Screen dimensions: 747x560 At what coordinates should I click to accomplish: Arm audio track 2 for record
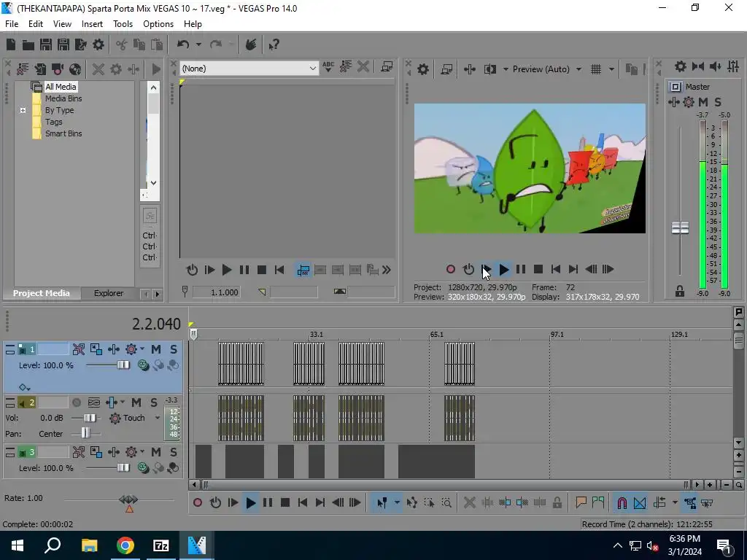click(x=76, y=402)
